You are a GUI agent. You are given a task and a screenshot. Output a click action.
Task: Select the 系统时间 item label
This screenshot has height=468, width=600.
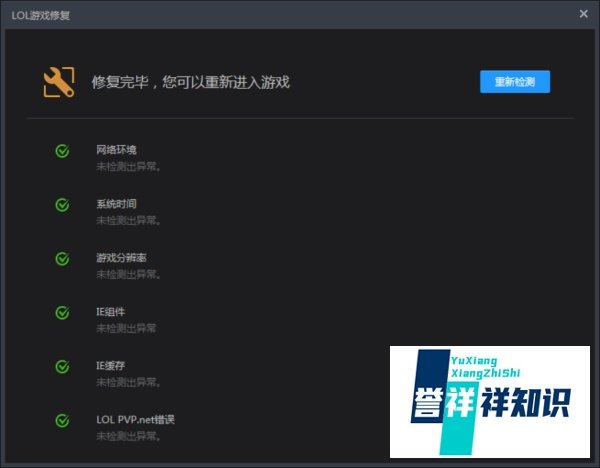coord(116,204)
